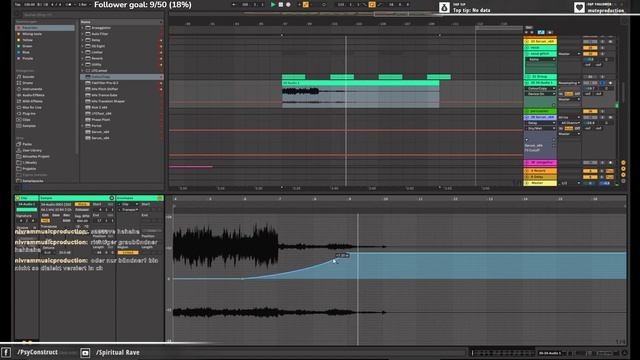Select the Blue collection
The image size is (640, 360).
tap(26, 52)
